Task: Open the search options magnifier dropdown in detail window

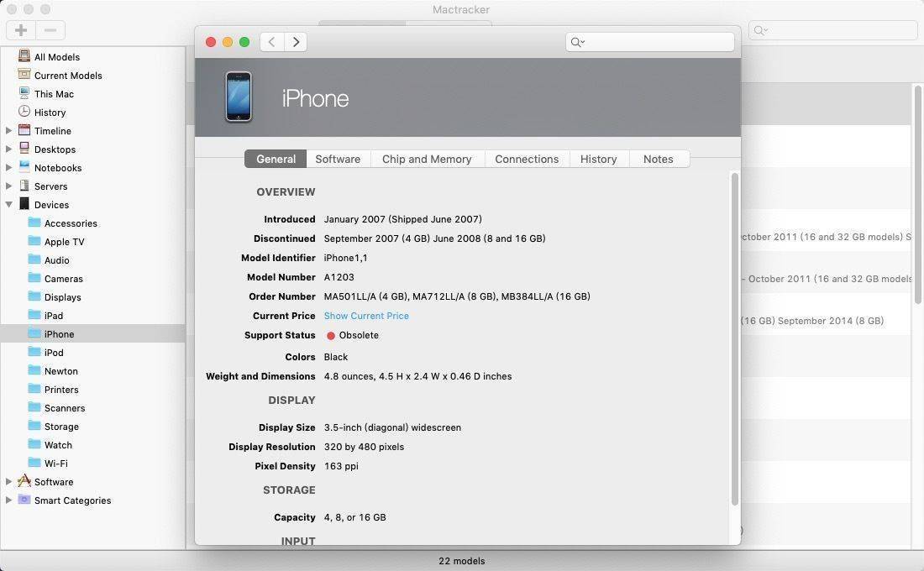Action: (x=578, y=42)
